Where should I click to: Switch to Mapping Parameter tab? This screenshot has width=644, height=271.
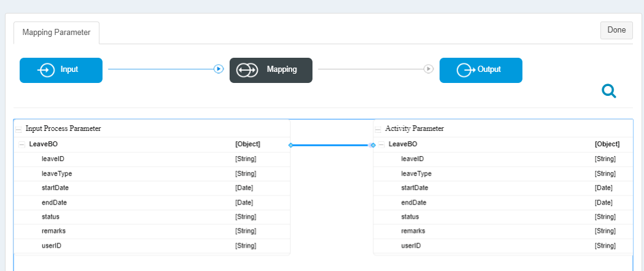56,33
